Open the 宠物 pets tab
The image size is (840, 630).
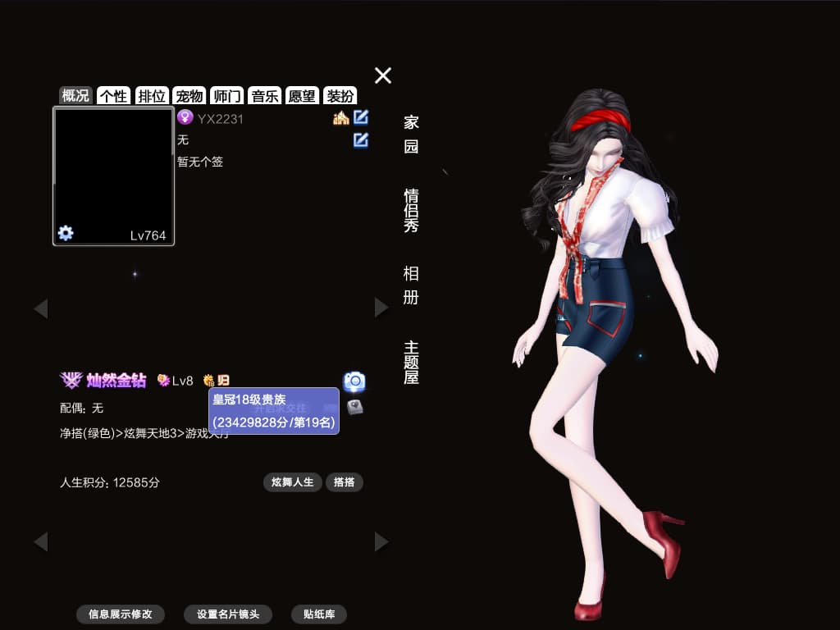189,96
